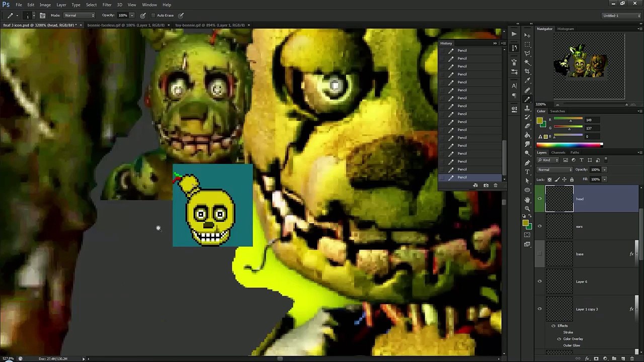Select the Paint Bucket tool
The width and height of the screenshot is (644, 362).
(527, 135)
